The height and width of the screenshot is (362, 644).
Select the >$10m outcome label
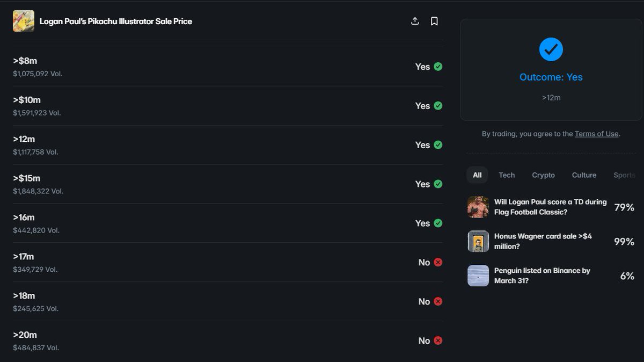coord(27,100)
